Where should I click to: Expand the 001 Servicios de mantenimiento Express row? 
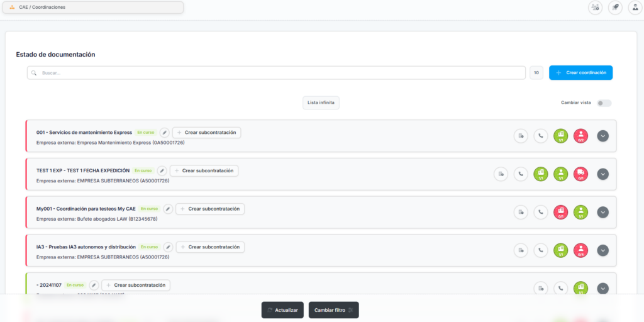[602, 136]
